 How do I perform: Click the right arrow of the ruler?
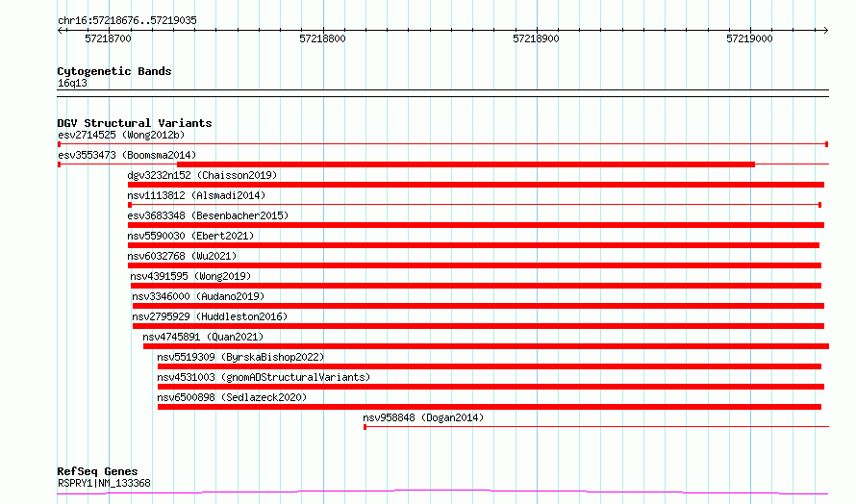click(x=825, y=30)
